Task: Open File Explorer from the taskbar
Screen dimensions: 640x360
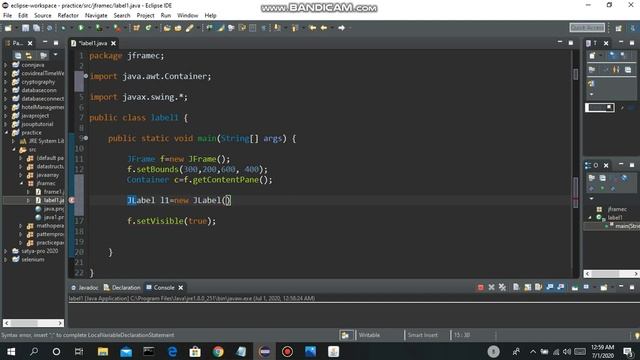Action: [x=103, y=351]
